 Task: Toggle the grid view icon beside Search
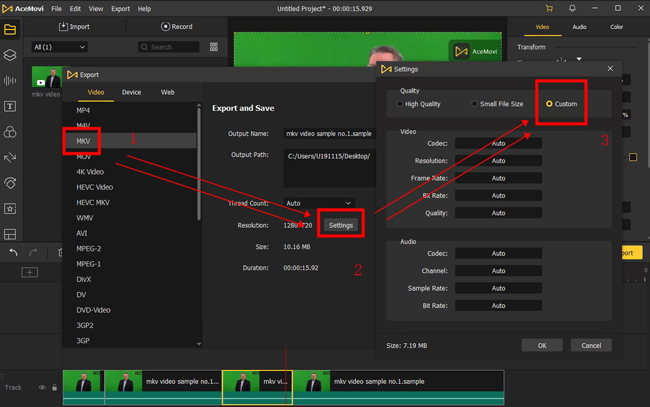[x=214, y=47]
